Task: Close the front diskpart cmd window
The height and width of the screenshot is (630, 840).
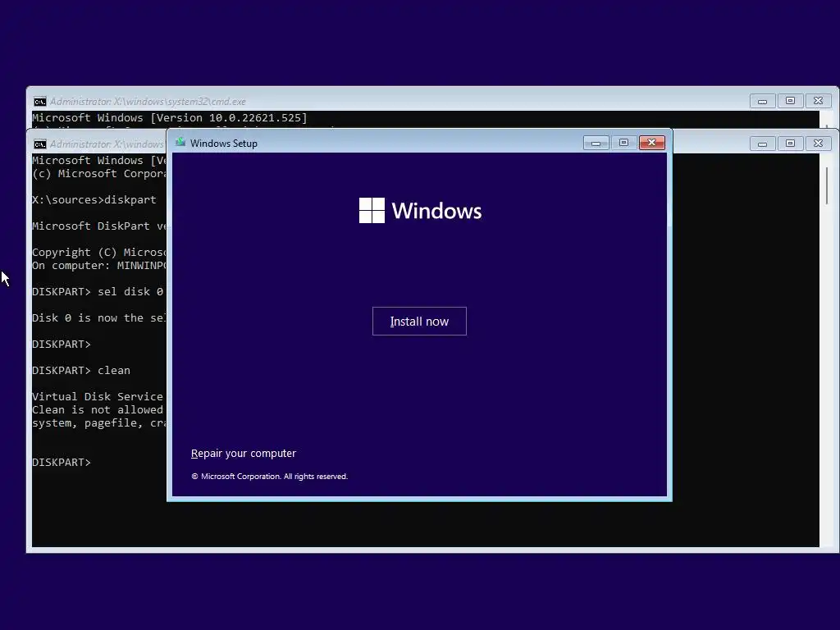Action: pos(818,143)
